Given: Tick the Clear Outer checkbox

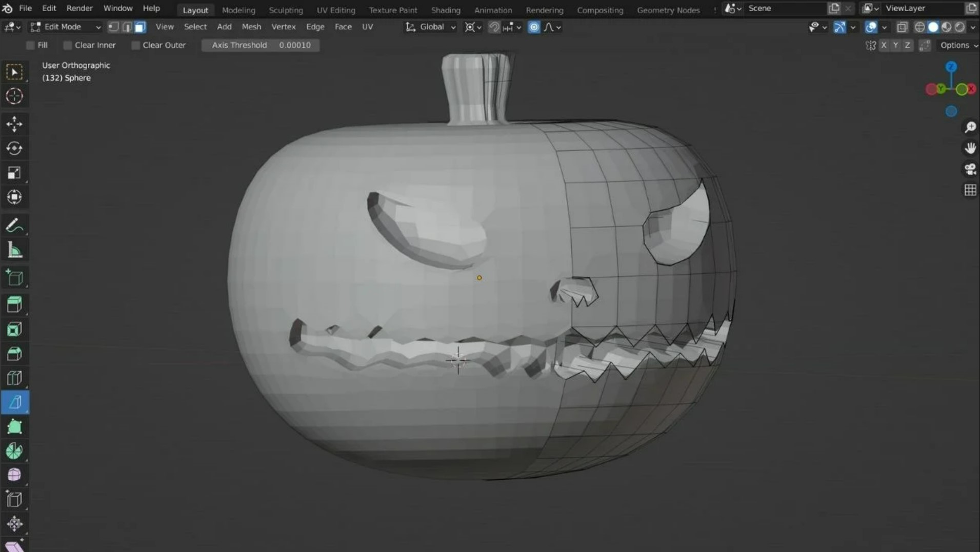Looking at the screenshot, I should 136,46.
